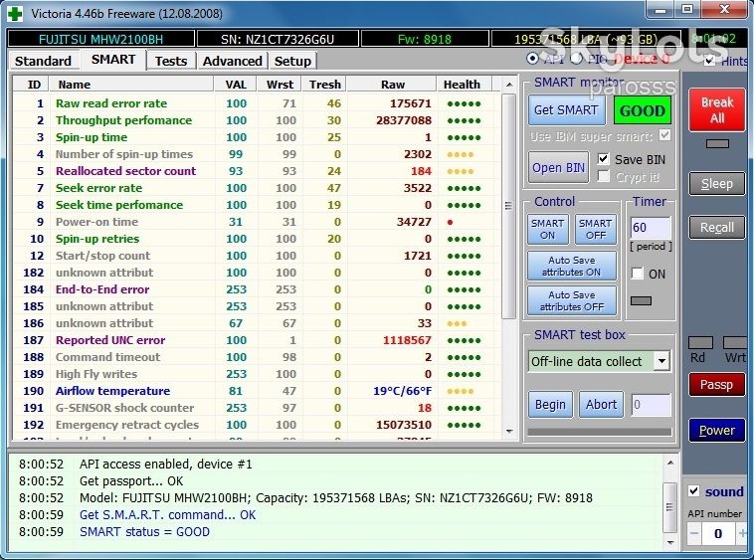Decrease the API number with minus
The width and height of the screenshot is (754, 560).
click(x=694, y=533)
